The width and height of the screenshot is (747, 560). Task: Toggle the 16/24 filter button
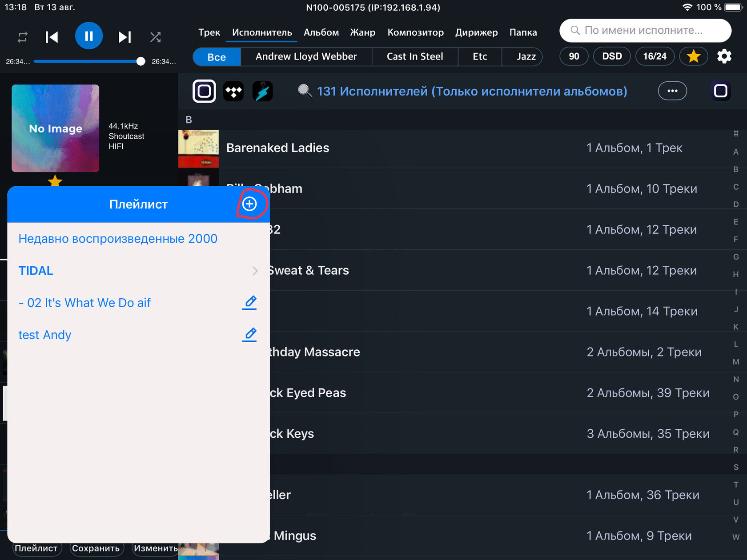tap(655, 56)
